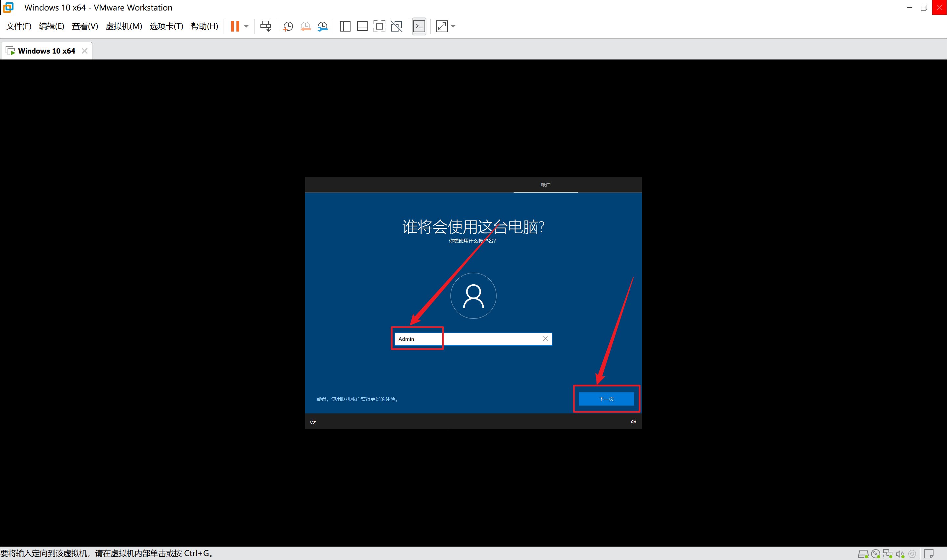Click the network adapter status icon
The width and height of the screenshot is (947, 560).
pos(887,553)
